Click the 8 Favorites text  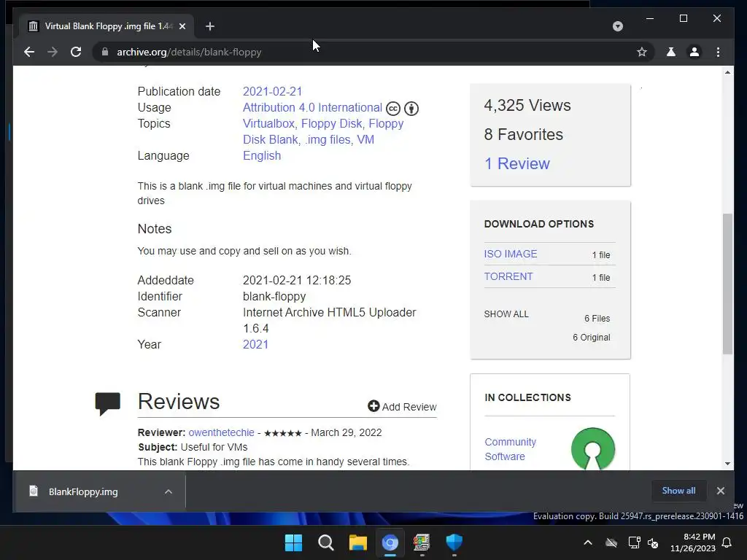524,134
